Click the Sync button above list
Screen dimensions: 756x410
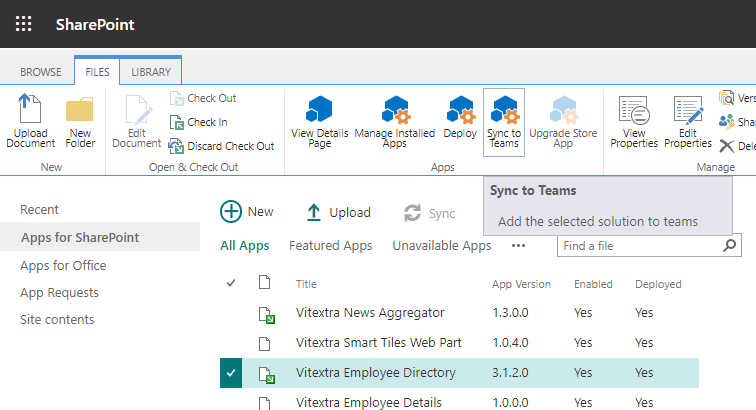tap(430, 213)
